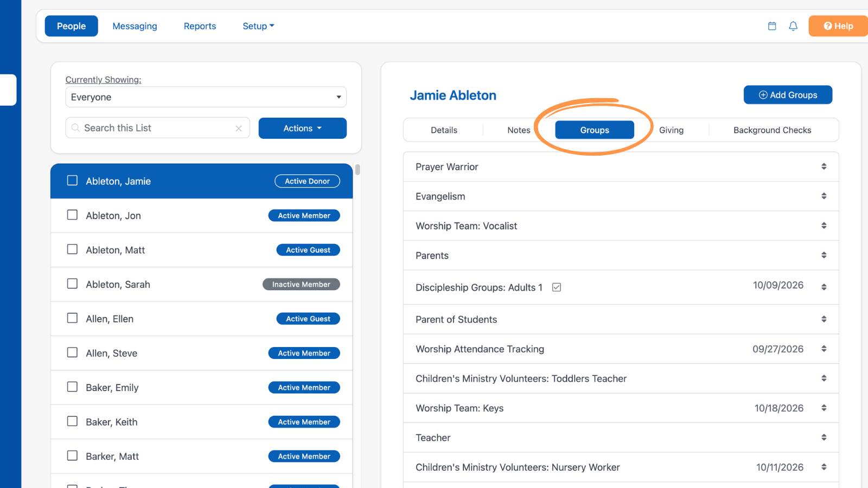Tick the checkbox for Ableton, Matt
The width and height of the screenshot is (868, 488).
72,249
